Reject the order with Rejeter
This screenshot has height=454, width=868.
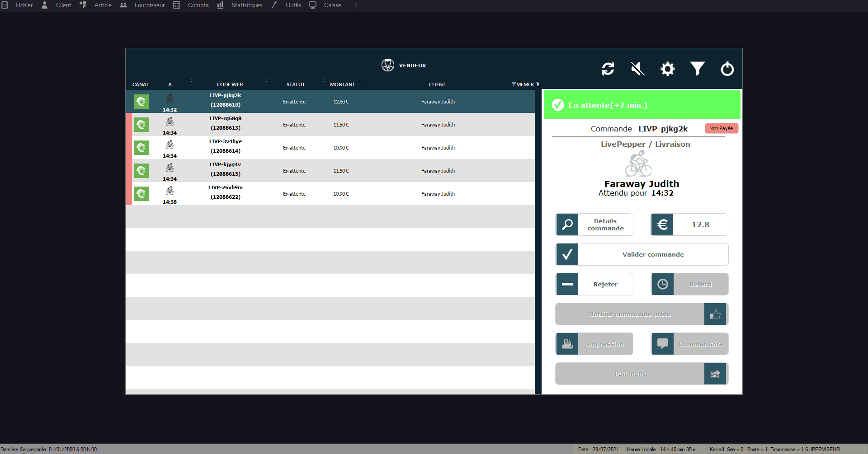point(594,284)
